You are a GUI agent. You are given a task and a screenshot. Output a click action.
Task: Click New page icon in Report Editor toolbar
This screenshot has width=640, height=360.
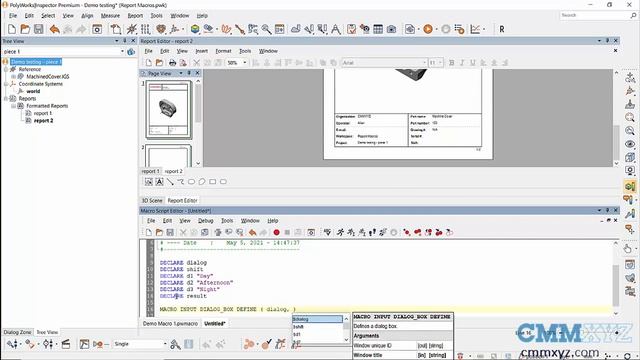(x=149, y=63)
